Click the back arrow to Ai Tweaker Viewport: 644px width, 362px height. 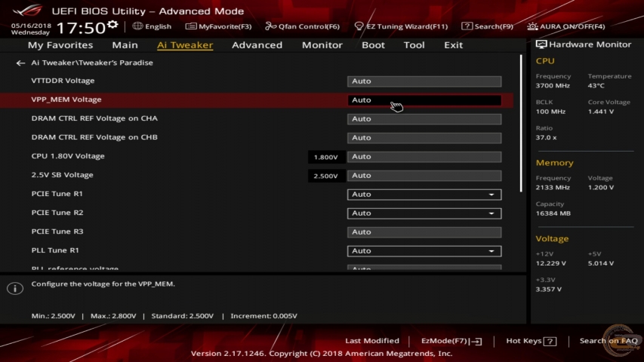pos(20,63)
